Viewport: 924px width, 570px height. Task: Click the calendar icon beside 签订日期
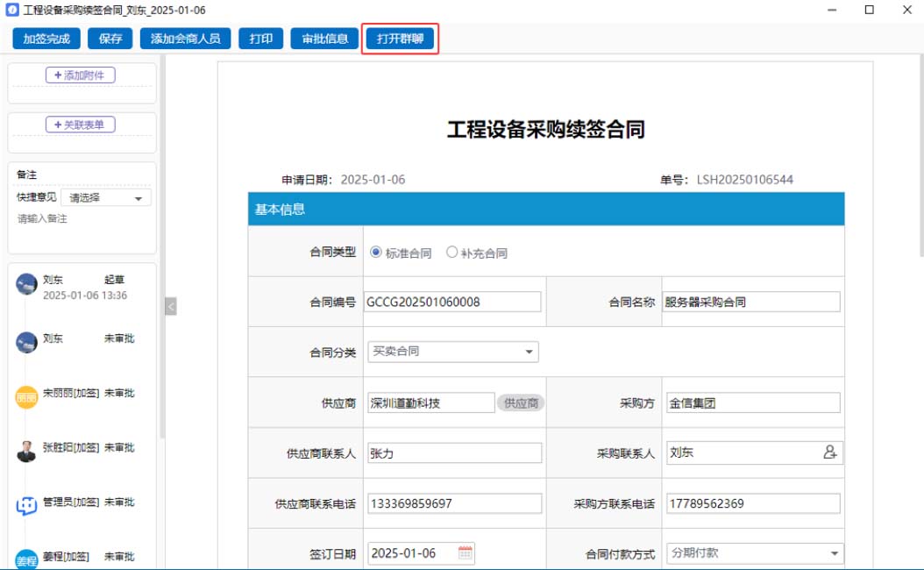click(466, 553)
